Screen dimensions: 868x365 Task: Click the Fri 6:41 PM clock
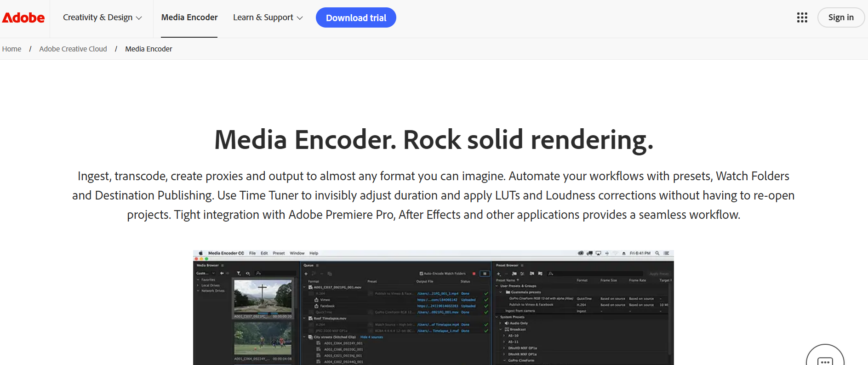(x=640, y=253)
